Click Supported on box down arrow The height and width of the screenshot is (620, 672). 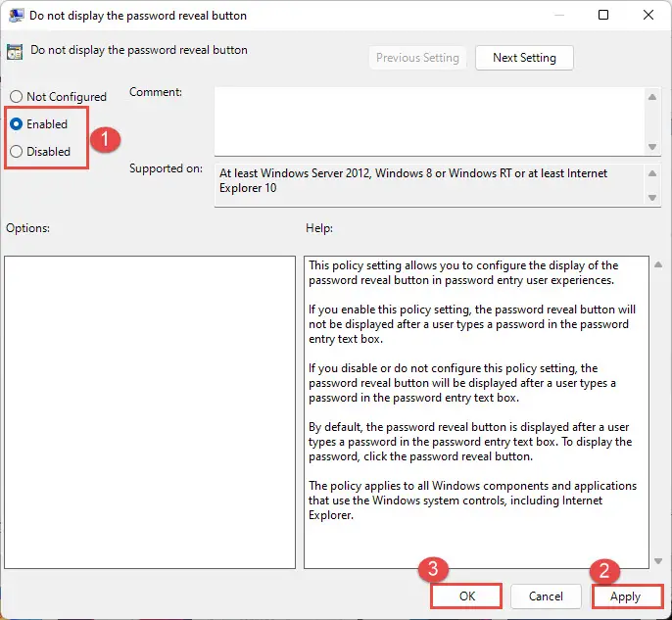click(x=652, y=198)
